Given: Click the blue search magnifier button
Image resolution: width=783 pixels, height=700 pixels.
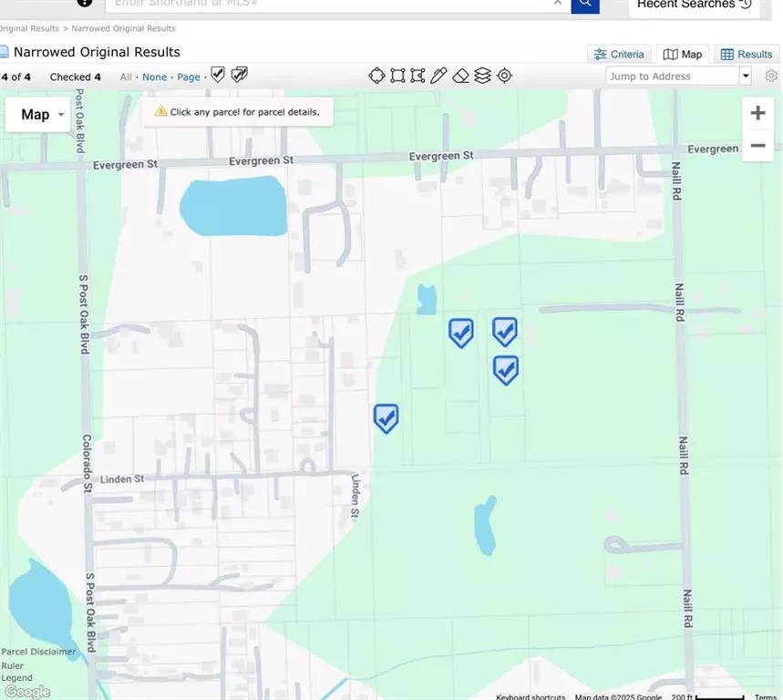Looking at the screenshot, I should coord(584,4).
